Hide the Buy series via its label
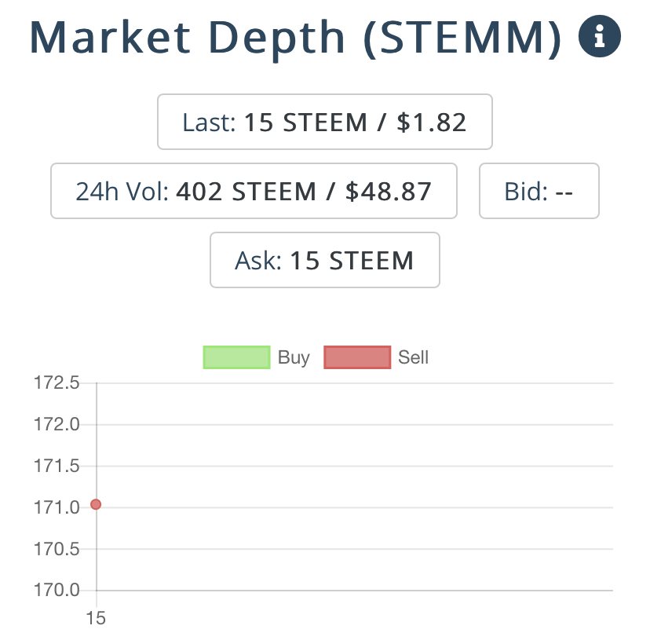Image resolution: width=650 pixels, height=644 pixels. (294, 358)
